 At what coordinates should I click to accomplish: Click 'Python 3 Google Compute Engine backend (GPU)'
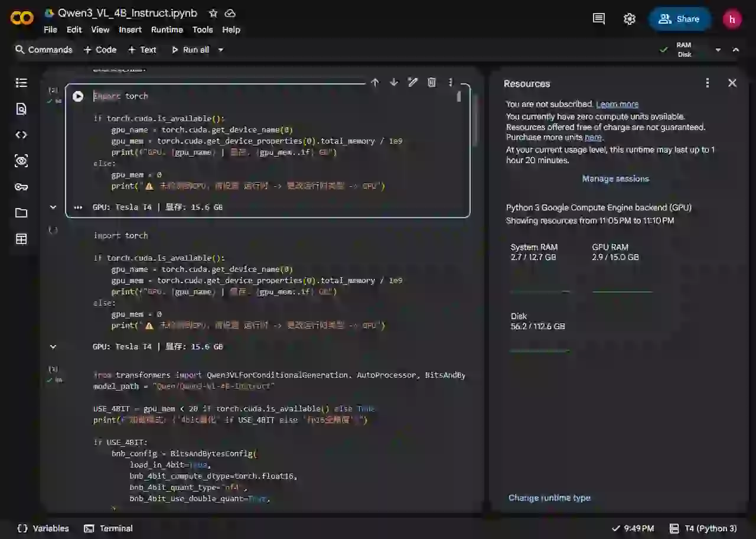click(x=599, y=207)
